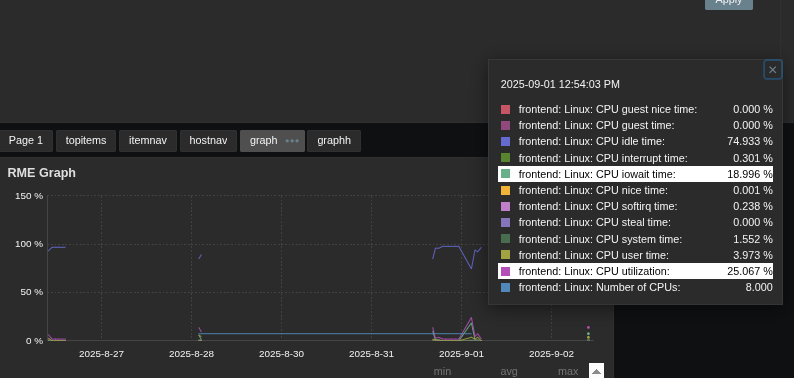Screen dimensions: 794x378
Task: Click the CPU guest time purple swatch
Action: (x=505, y=126)
